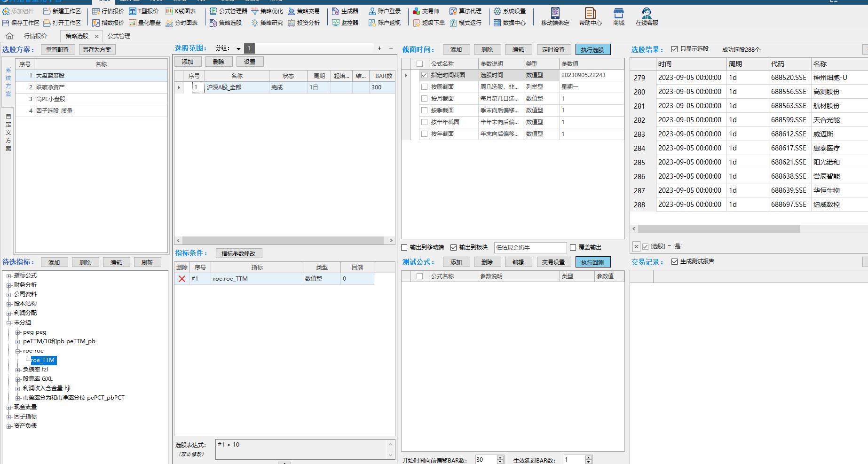This screenshot has height=464, width=868.
Task: Expand the 因子指标 tree node
Action: (9, 417)
